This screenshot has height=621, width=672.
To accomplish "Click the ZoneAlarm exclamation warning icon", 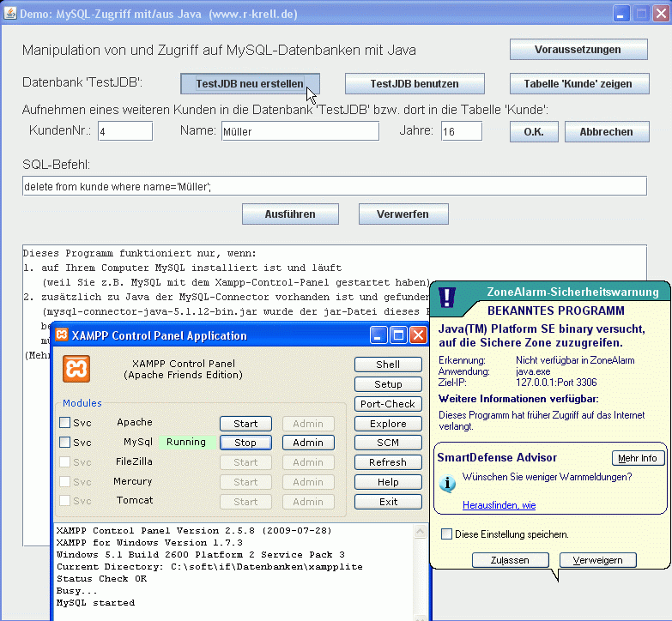I will click(x=447, y=298).
